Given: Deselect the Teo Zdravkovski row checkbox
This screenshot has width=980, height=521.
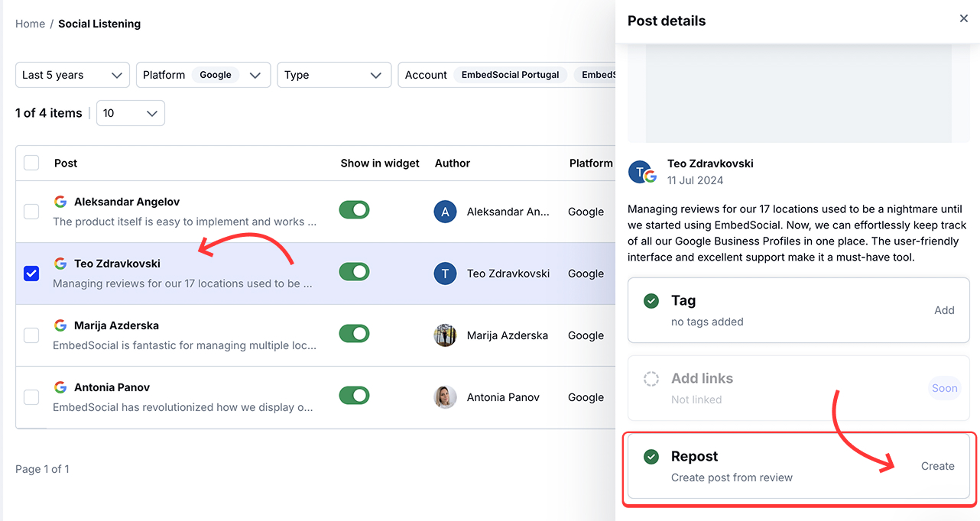Looking at the screenshot, I should point(31,273).
